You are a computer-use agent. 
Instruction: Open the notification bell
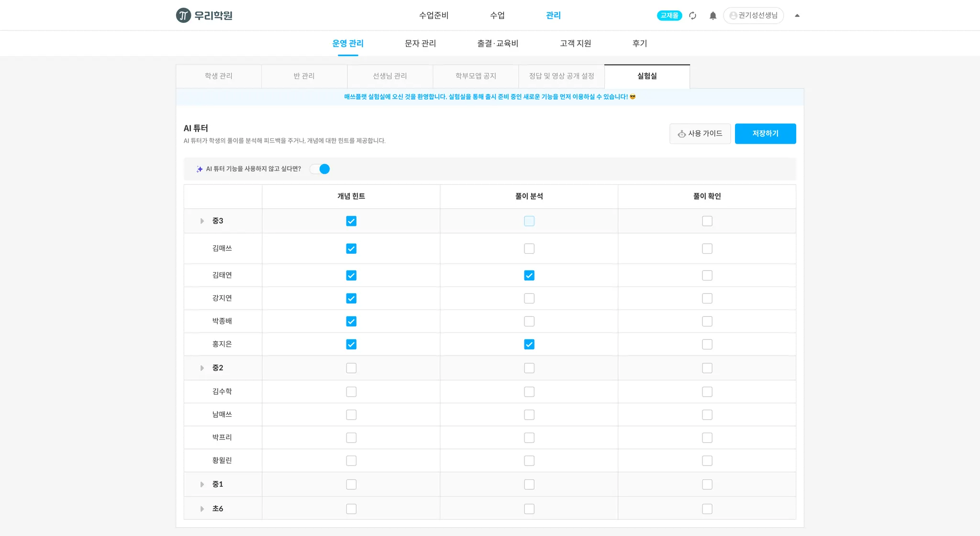pyautogui.click(x=713, y=16)
